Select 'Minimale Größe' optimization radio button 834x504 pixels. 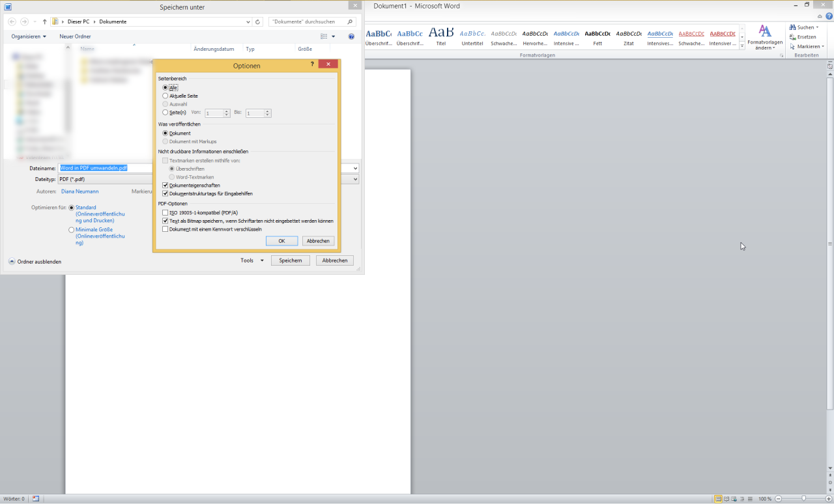[72, 230]
